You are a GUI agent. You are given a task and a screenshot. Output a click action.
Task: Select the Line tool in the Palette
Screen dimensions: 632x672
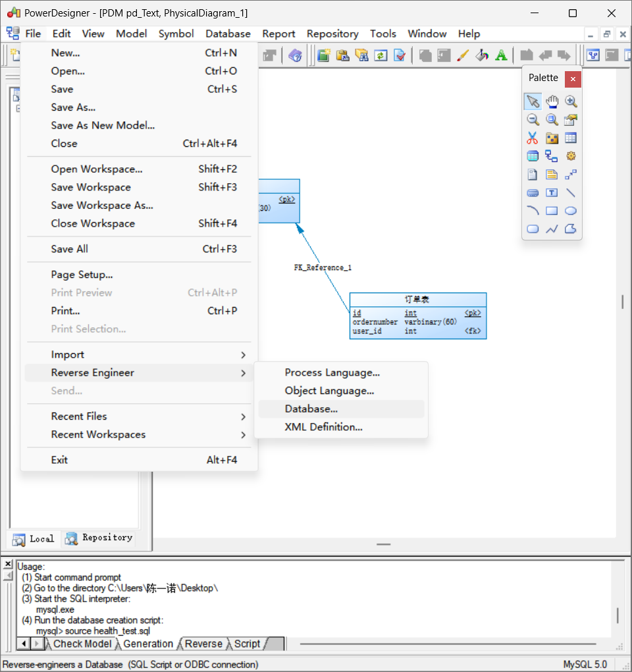point(571,193)
